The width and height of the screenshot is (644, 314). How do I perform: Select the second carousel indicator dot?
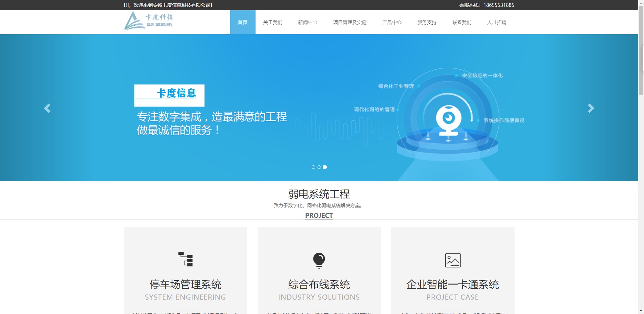tap(319, 167)
